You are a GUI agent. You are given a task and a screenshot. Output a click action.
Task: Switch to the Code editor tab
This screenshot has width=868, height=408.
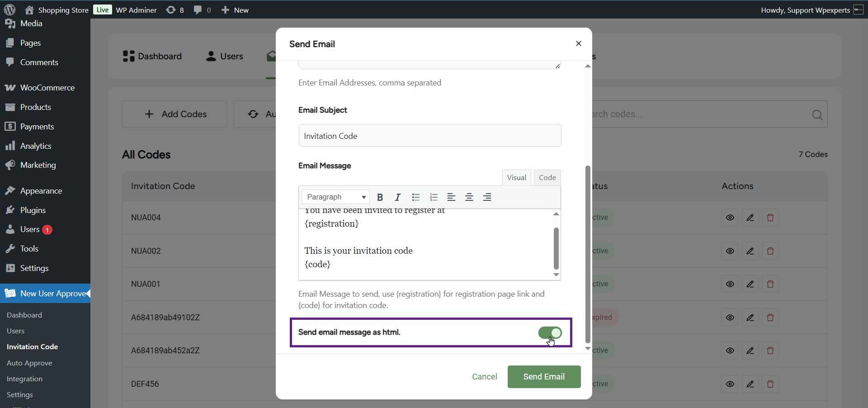coord(547,178)
